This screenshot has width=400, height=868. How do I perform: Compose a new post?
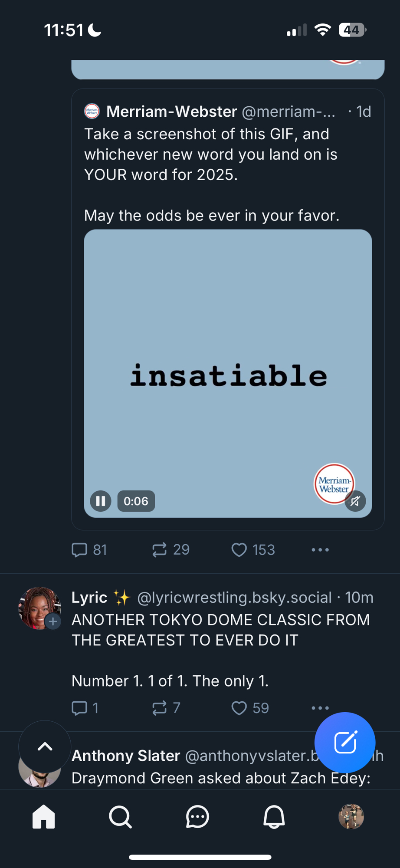coord(345,742)
